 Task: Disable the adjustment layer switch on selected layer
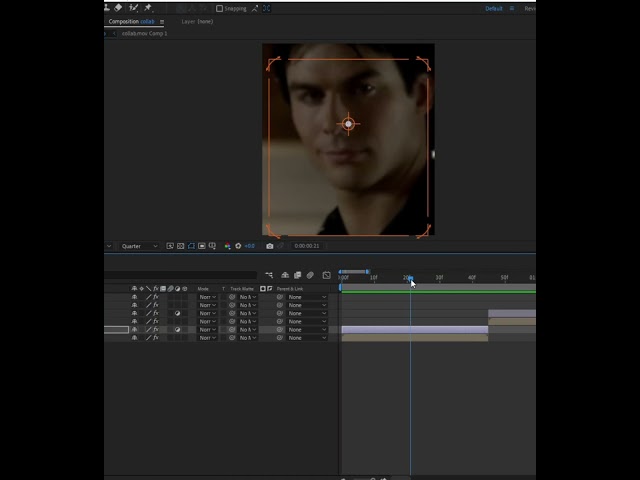(x=178, y=330)
